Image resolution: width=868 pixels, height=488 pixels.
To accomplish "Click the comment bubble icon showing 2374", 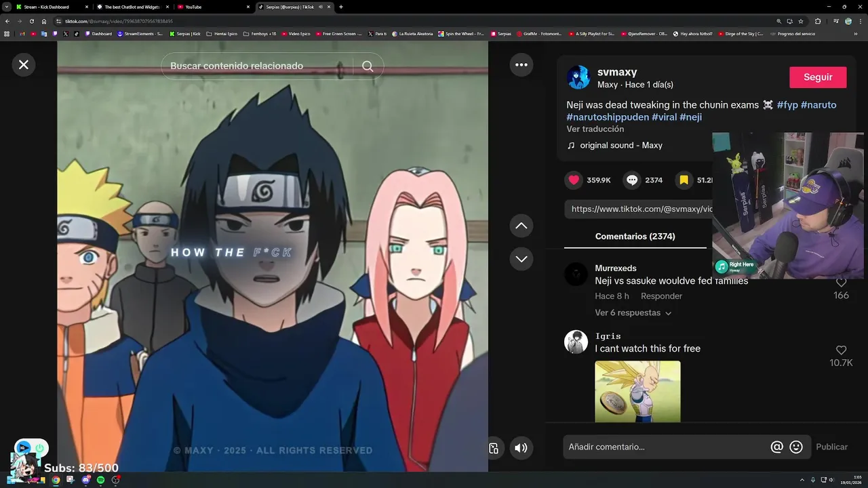I will click(x=632, y=180).
